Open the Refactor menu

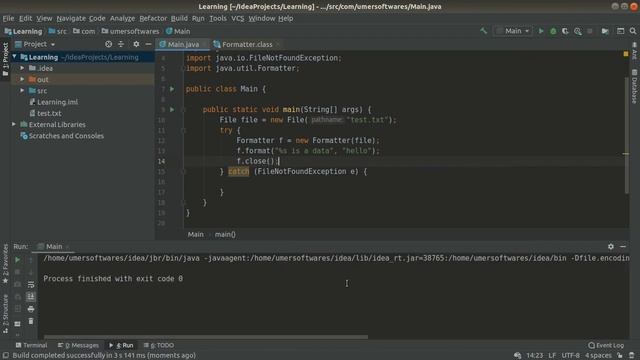pyautogui.click(x=153, y=18)
